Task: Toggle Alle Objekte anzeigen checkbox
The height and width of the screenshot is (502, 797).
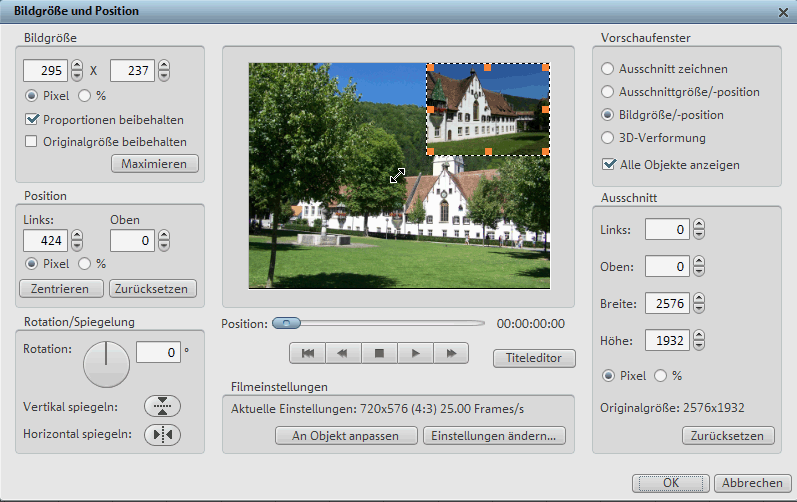Action: tap(608, 164)
